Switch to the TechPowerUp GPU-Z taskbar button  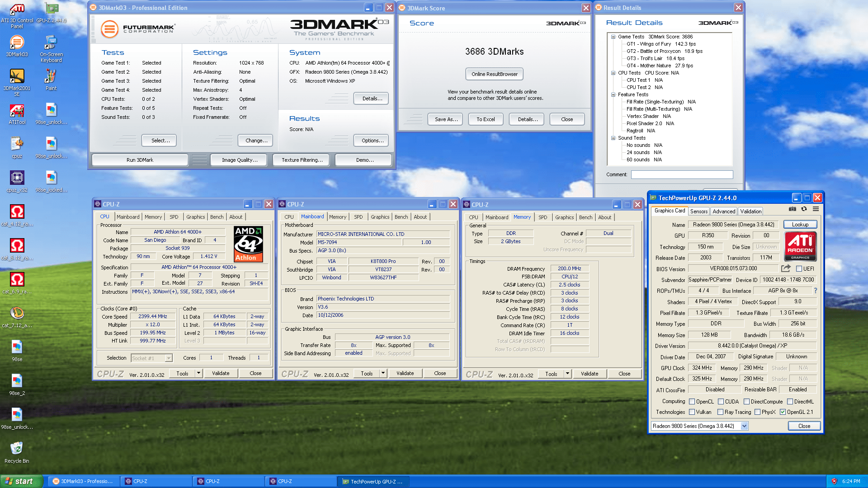(x=373, y=481)
